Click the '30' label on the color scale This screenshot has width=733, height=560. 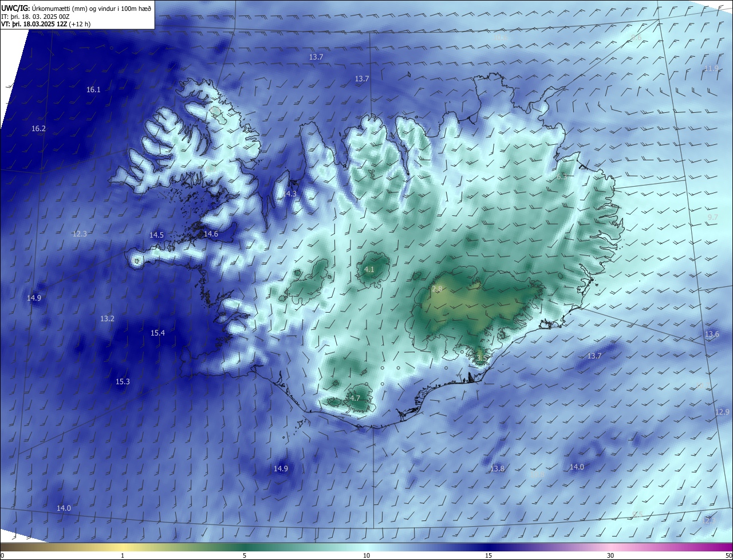[x=610, y=555]
